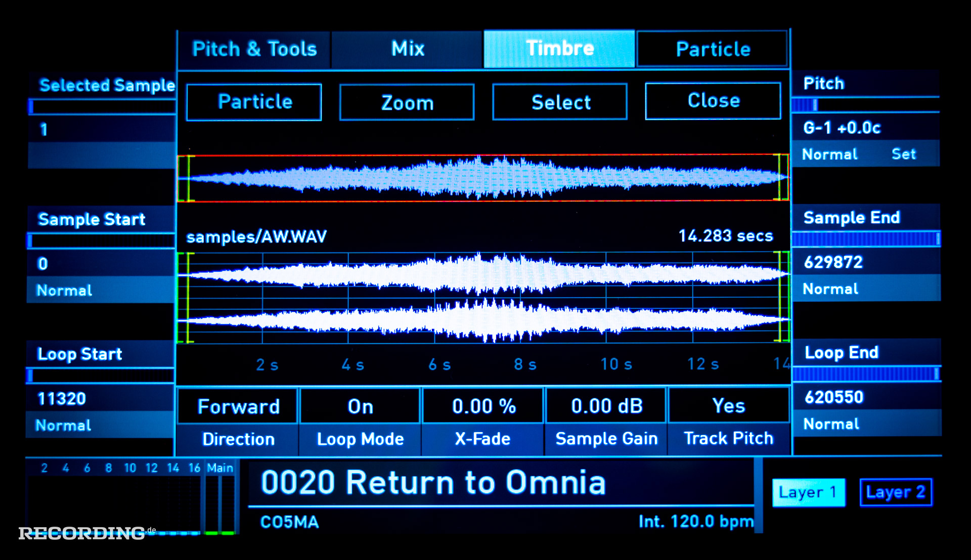Image resolution: width=971 pixels, height=560 pixels.
Task: Click the 6 s timeline marker
Action: pyautogui.click(x=439, y=364)
